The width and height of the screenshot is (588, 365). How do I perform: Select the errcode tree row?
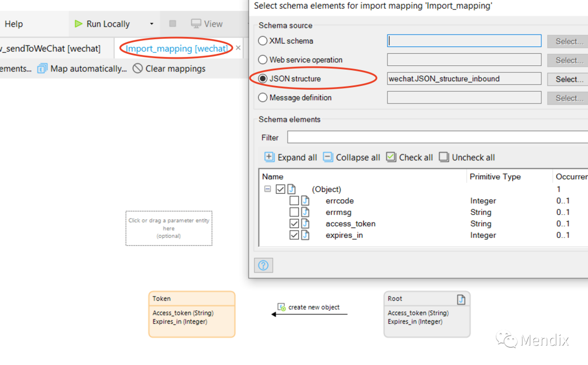click(424, 201)
